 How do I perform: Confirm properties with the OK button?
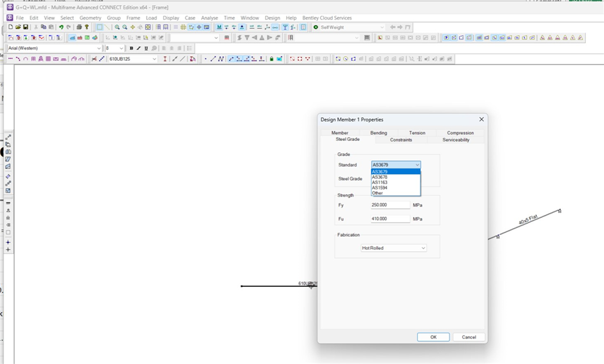coord(433,336)
